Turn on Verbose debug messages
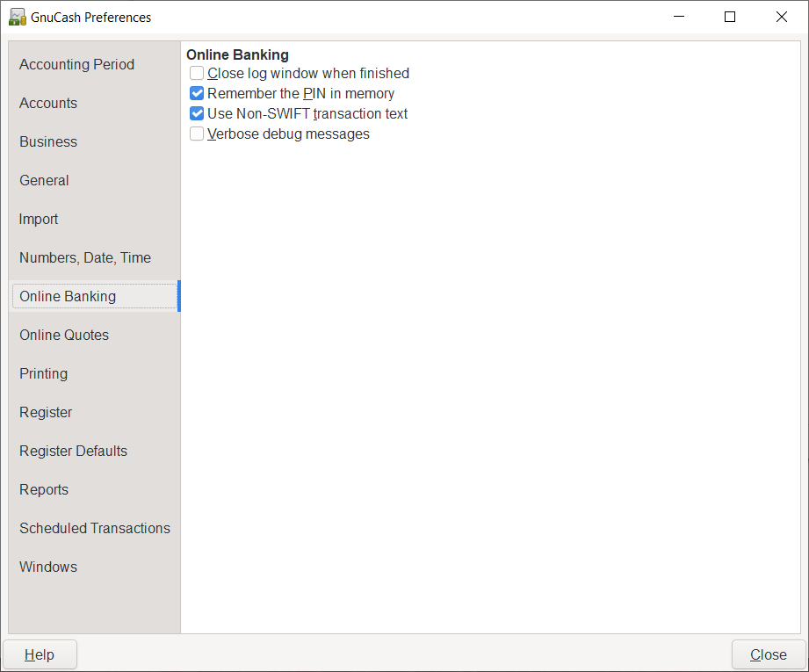 (x=198, y=134)
